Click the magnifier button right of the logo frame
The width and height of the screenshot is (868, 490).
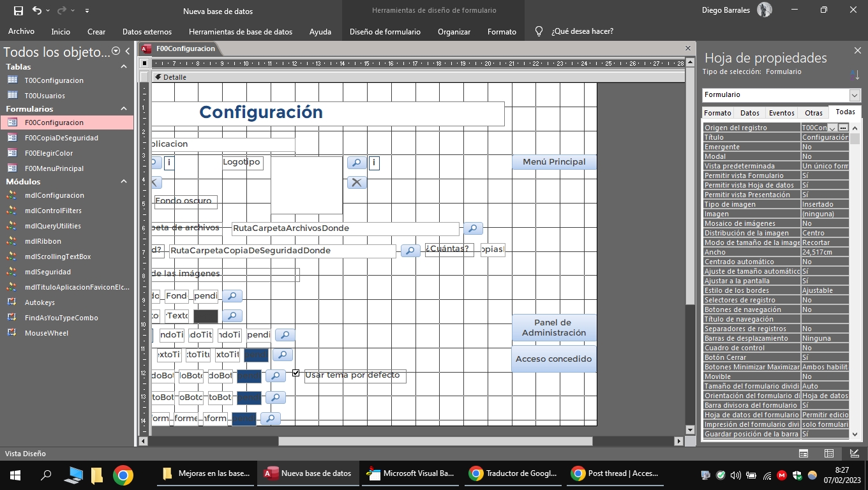[x=357, y=163]
